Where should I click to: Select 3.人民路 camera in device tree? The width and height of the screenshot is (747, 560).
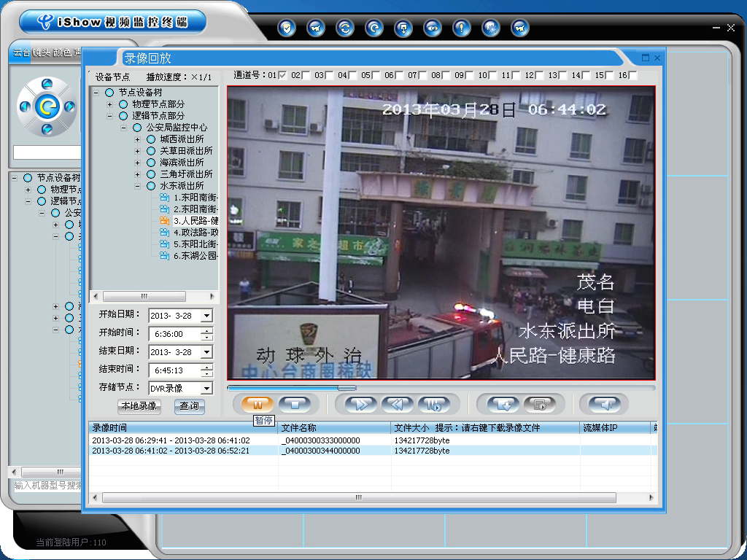[x=195, y=221]
